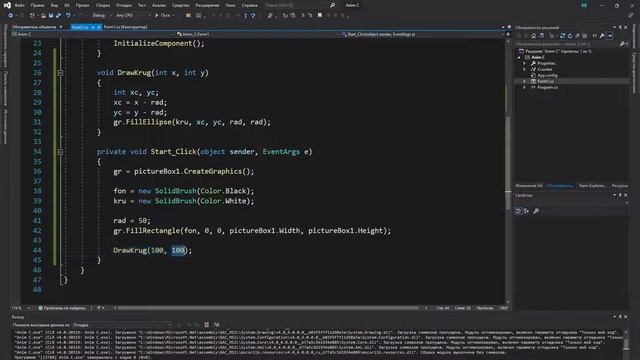The image size is (640, 360).
Task: Click the 100 argument highlighted on line 44
Action: click(x=178, y=250)
